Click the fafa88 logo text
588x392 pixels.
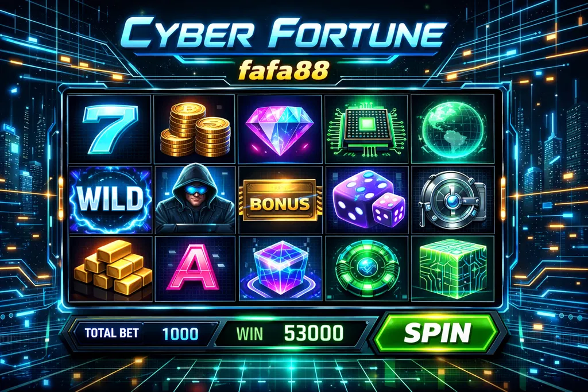coord(284,69)
